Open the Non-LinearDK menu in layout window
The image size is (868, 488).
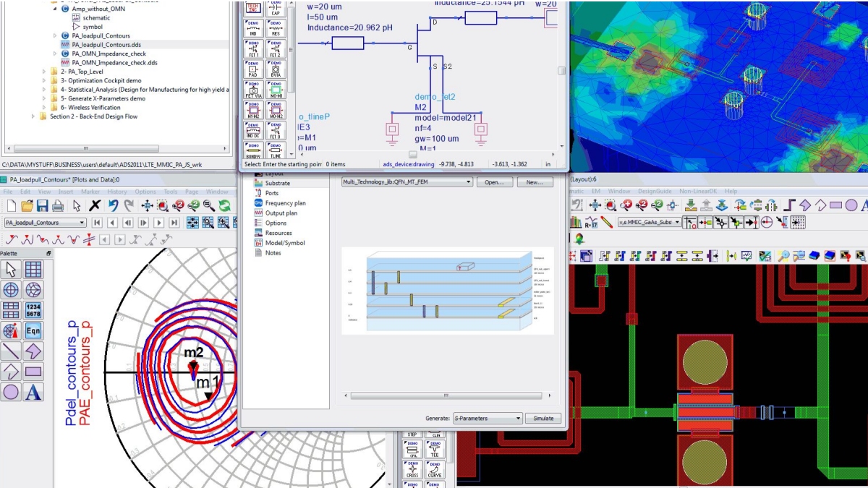coord(698,192)
